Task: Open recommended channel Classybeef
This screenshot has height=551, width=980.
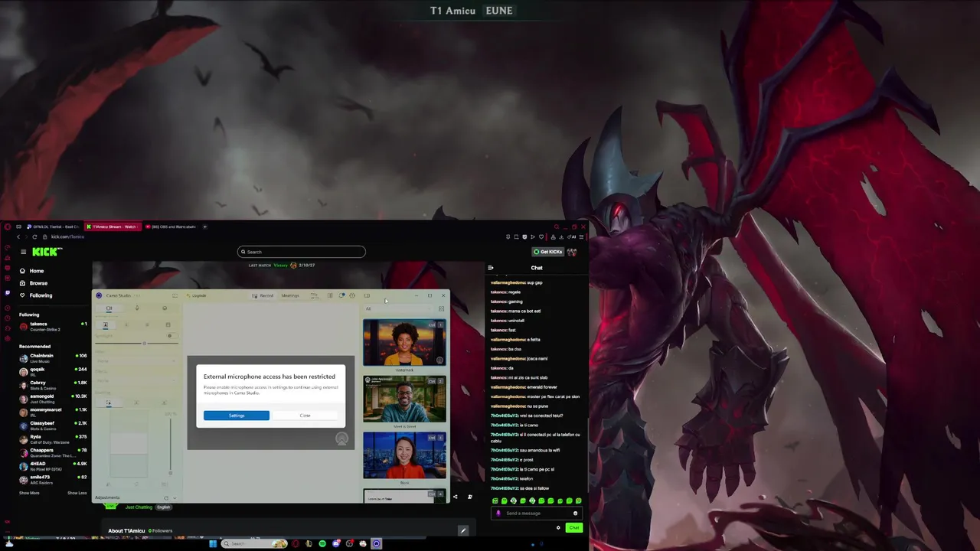Action: tap(52, 425)
